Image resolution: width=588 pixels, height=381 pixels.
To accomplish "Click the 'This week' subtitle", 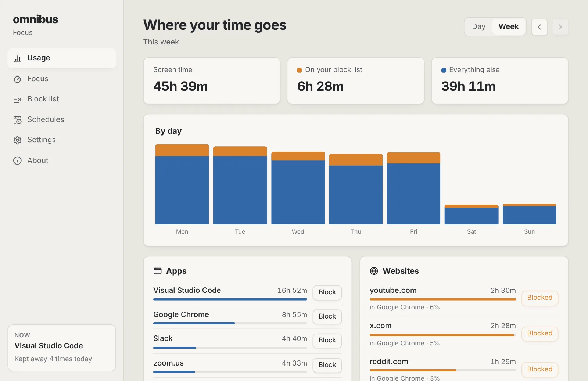I will (x=161, y=42).
